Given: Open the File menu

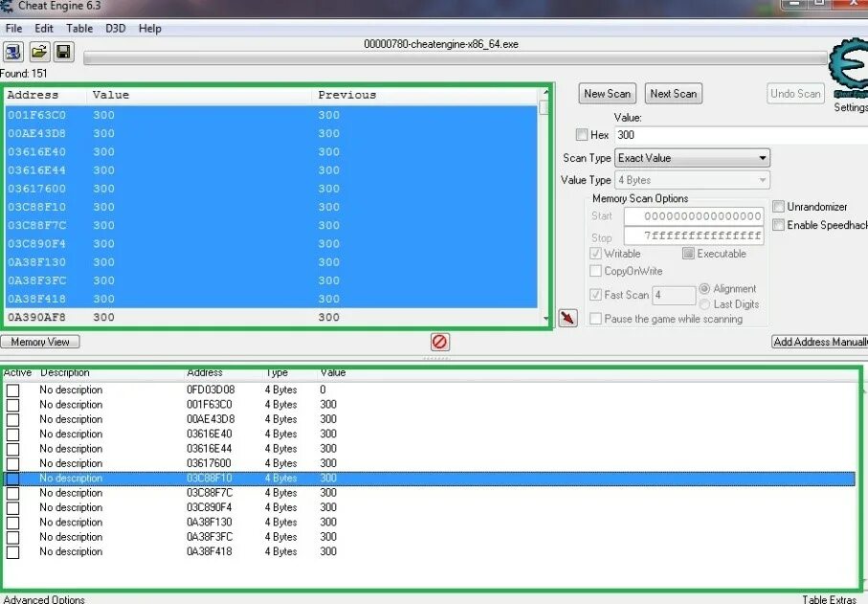Looking at the screenshot, I should 13,28.
